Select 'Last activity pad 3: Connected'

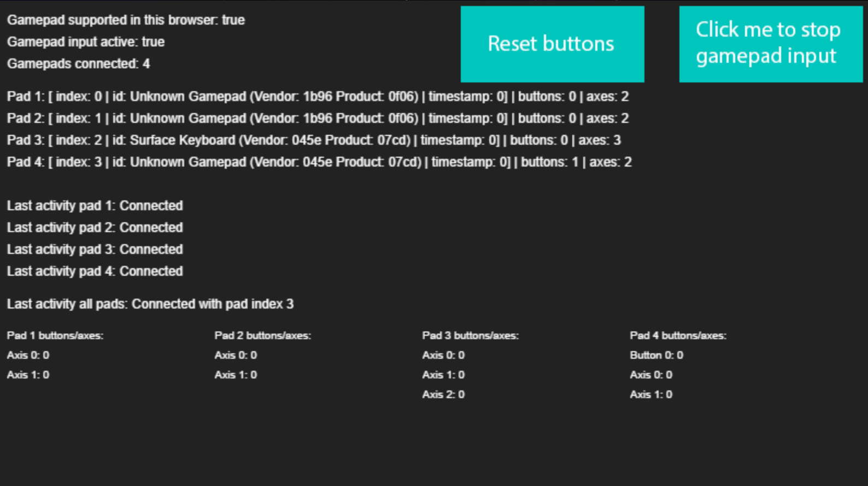pos(95,250)
